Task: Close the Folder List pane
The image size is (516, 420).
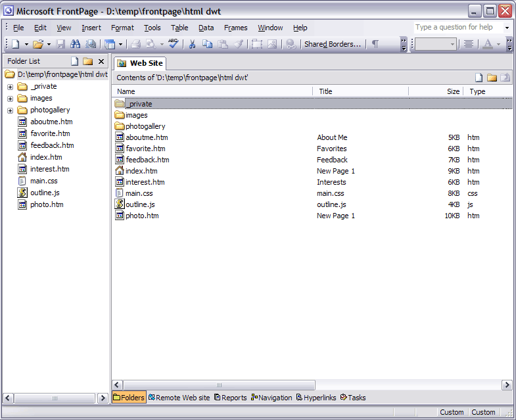Action: click(x=101, y=61)
